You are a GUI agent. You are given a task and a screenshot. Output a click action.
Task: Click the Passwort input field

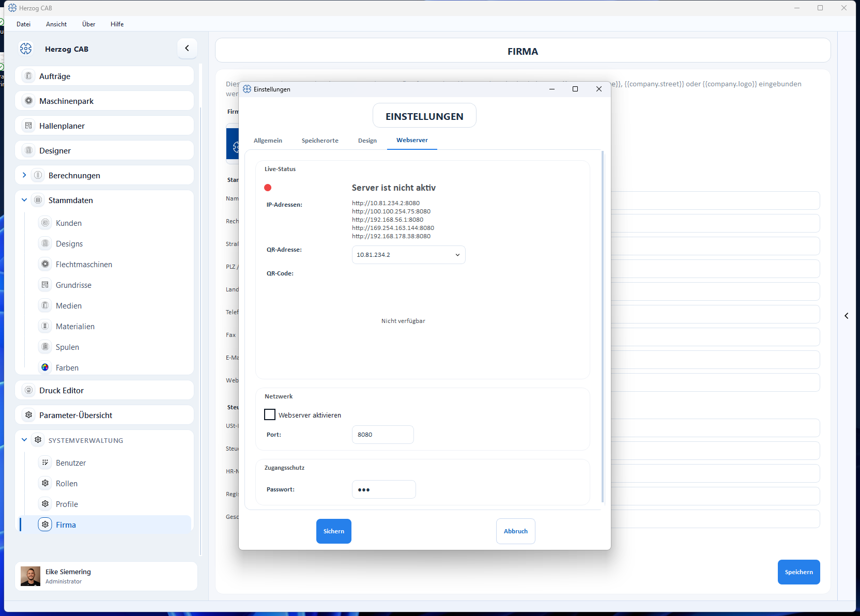(x=383, y=489)
